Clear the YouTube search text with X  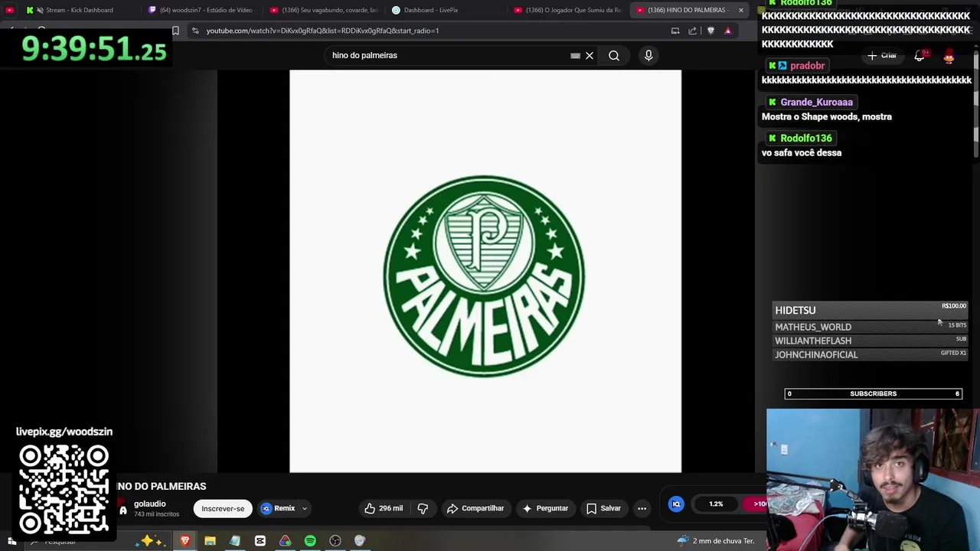click(590, 55)
